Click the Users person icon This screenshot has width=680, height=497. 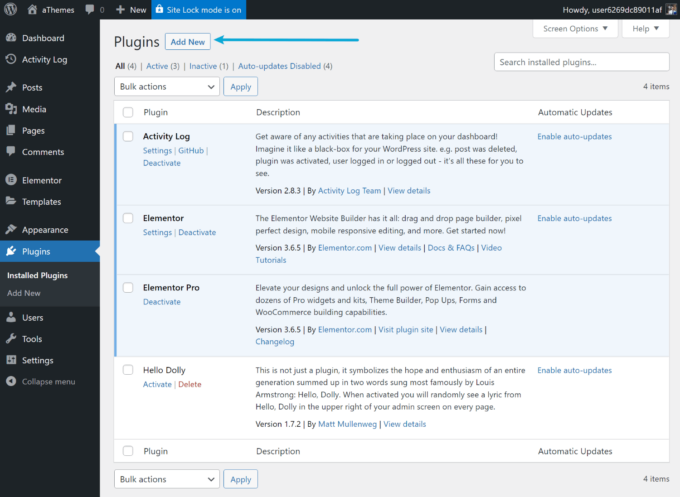pyautogui.click(x=11, y=317)
